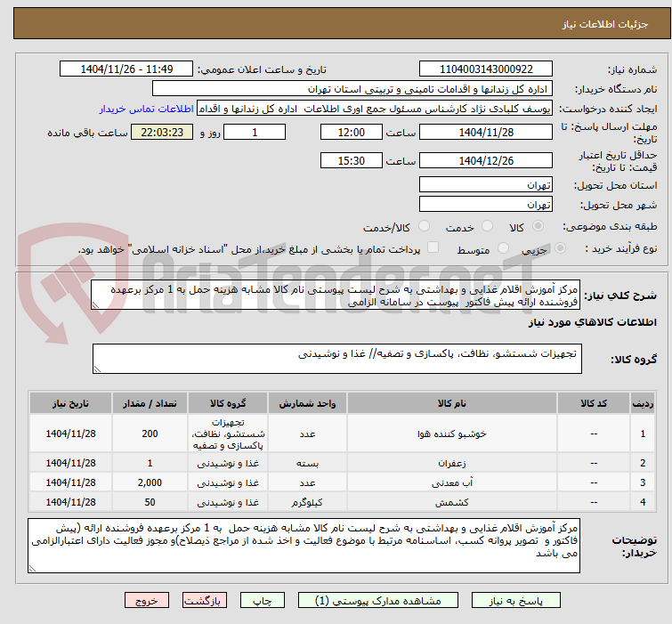Select the خوشبو کننده هوا table row
Viewport: 672px width, 624px height.
point(342,434)
